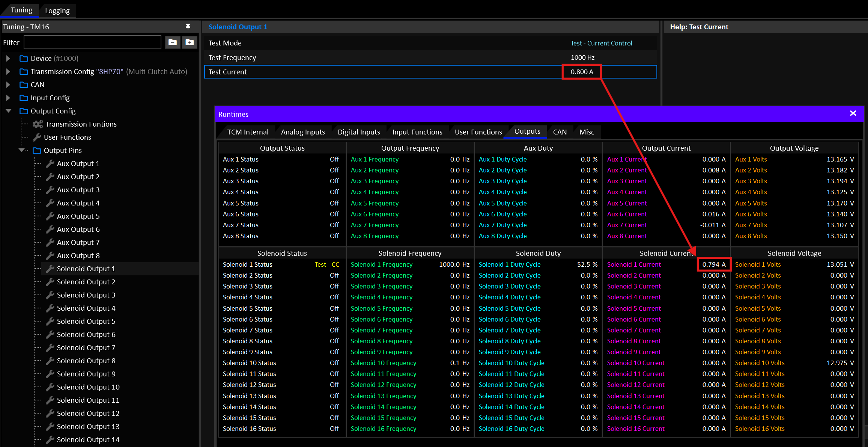This screenshot has height=447, width=868.
Task: Switch to the Logging tab
Action: [x=57, y=11]
